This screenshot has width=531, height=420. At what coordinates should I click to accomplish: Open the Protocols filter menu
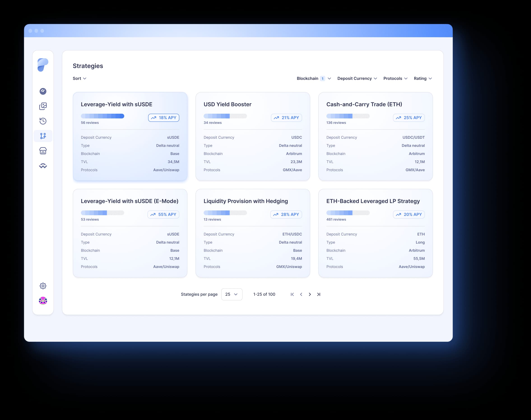tap(395, 78)
